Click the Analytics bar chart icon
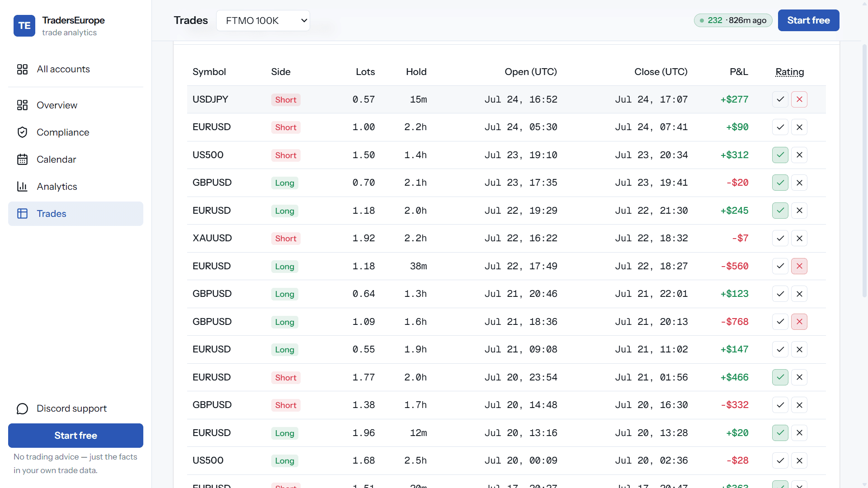Image resolution: width=868 pixels, height=488 pixels. (x=22, y=187)
